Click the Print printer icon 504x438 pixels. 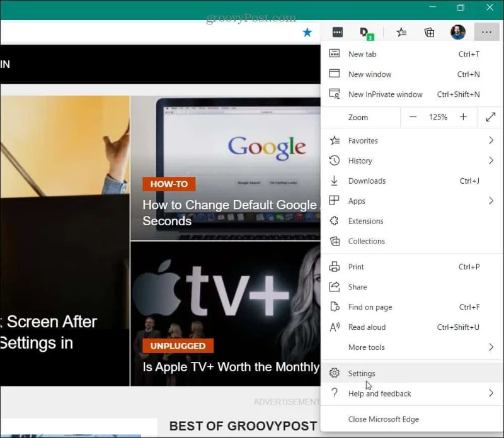335,267
